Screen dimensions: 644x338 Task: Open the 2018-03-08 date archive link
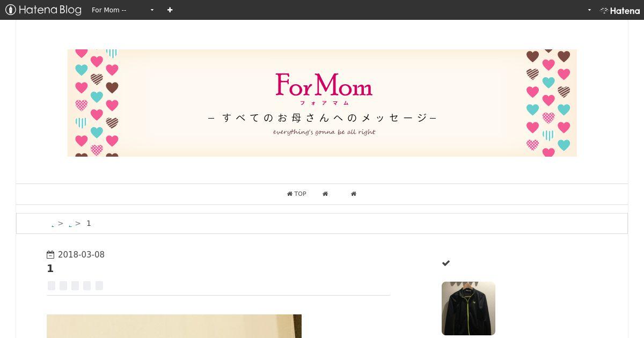[x=81, y=255]
